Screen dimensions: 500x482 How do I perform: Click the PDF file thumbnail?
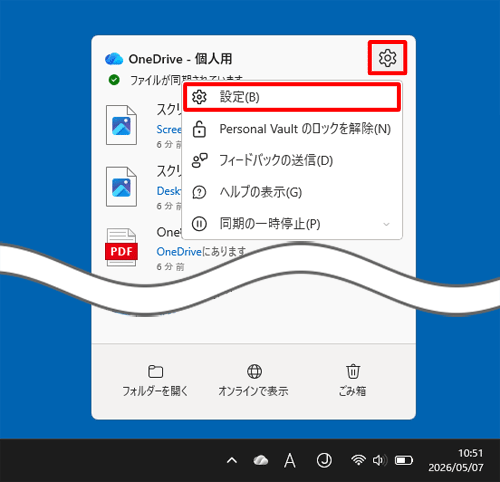(121, 247)
